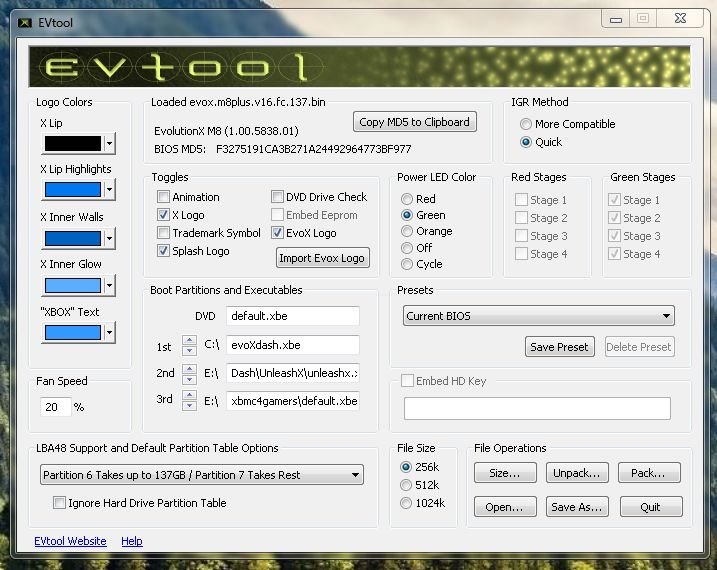
Task: Click the Pack... button
Action: [x=648, y=473]
